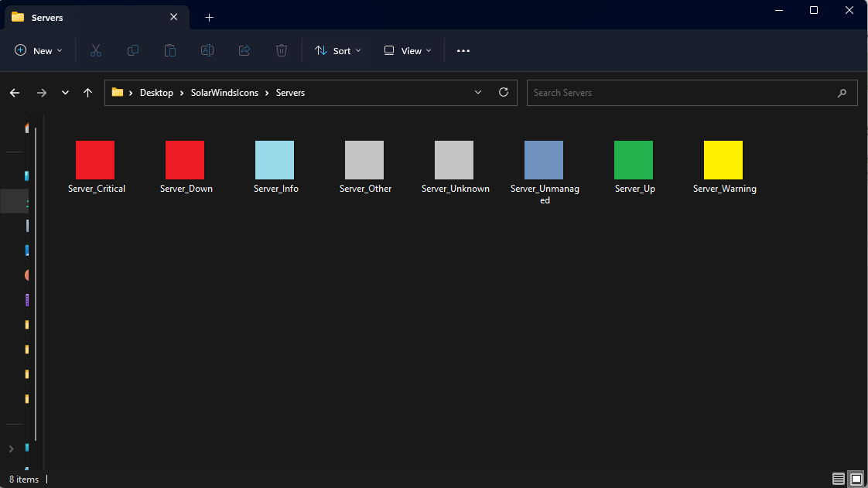Switch to large thumbnails view
The image size is (868, 488).
pyautogui.click(x=856, y=479)
